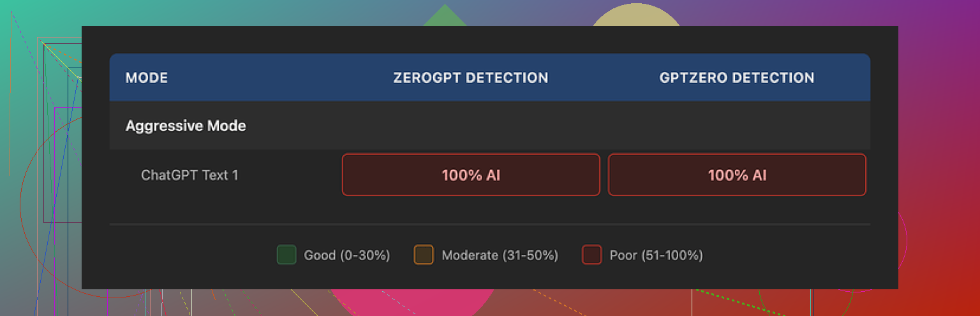
Task: Click the green triangle in the top background
Action: tap(445, 17)
